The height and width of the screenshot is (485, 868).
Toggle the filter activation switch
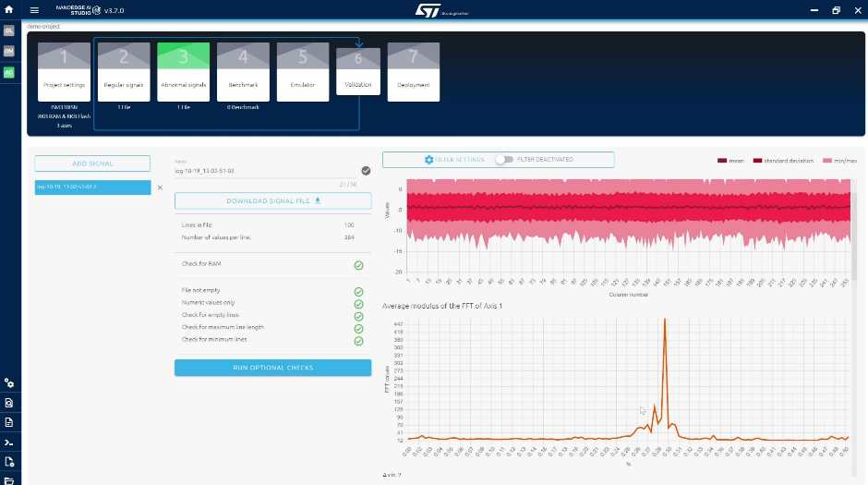(x=504, y=160)
